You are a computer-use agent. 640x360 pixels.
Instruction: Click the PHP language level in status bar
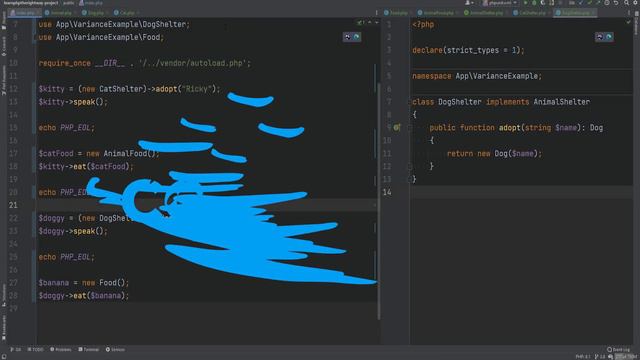tap(583, 357)
